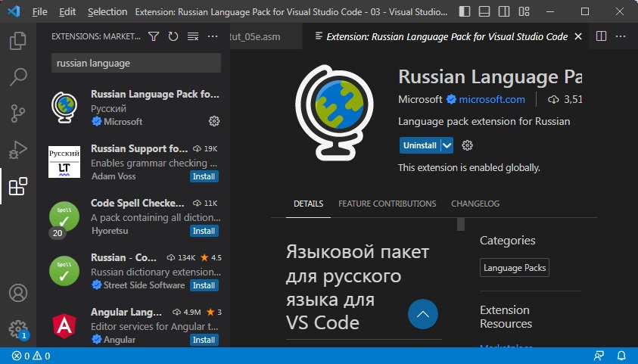
Task: Open Extensions view more actions menu
Action: click(x=213, y=36)
